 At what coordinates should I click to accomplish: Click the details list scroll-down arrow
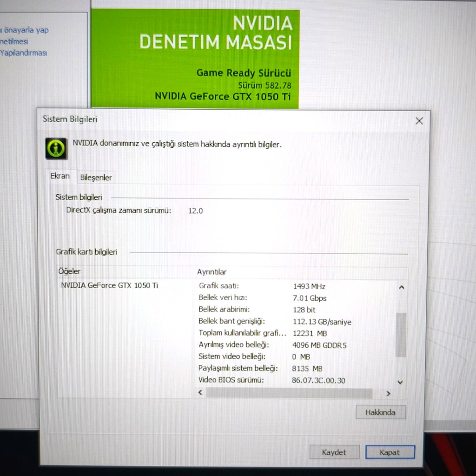tap(400, 382)
